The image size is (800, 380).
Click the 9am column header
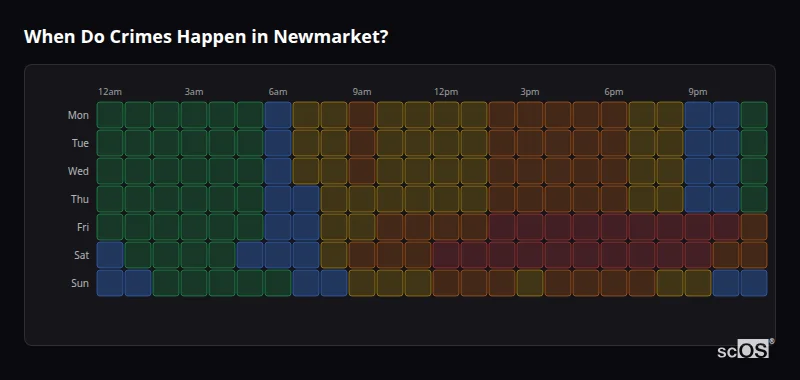(x=362, y=92)
